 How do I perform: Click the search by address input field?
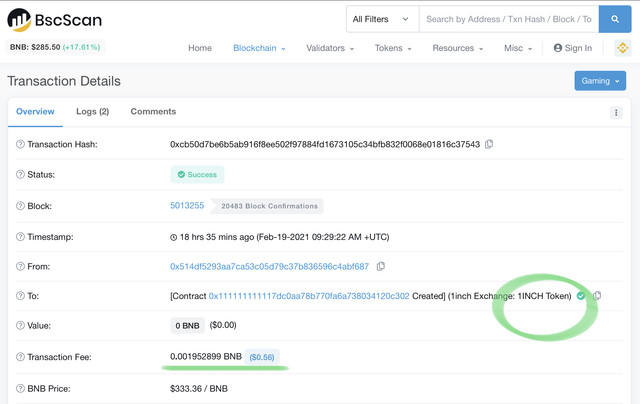509,19
